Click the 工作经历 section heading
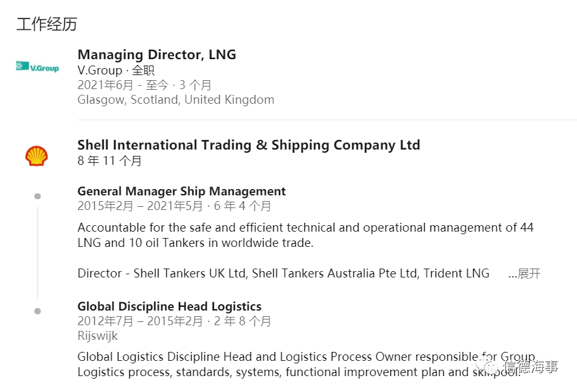577x392 pixels. (x=46, y=24)
